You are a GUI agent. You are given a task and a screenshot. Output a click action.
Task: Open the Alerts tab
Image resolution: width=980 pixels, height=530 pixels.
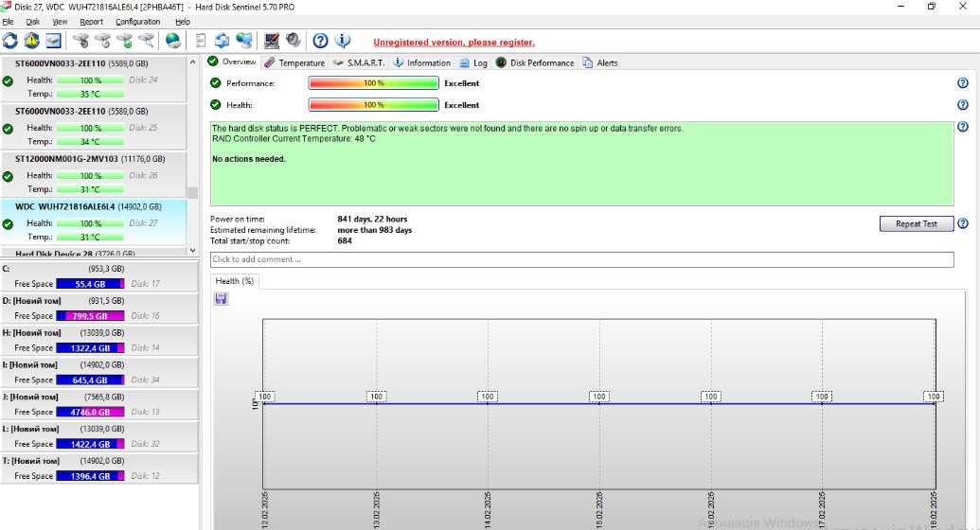click(x=600, y=62)
